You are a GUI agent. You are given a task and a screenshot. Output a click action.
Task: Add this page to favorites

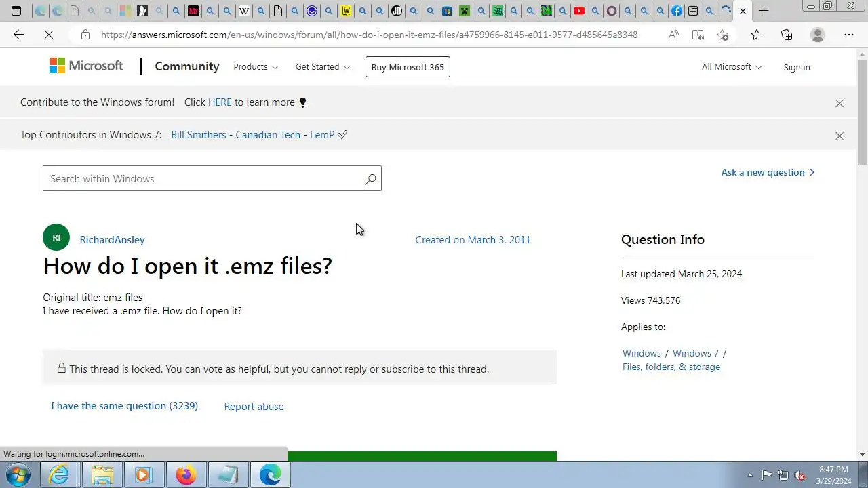coord(722,35)
